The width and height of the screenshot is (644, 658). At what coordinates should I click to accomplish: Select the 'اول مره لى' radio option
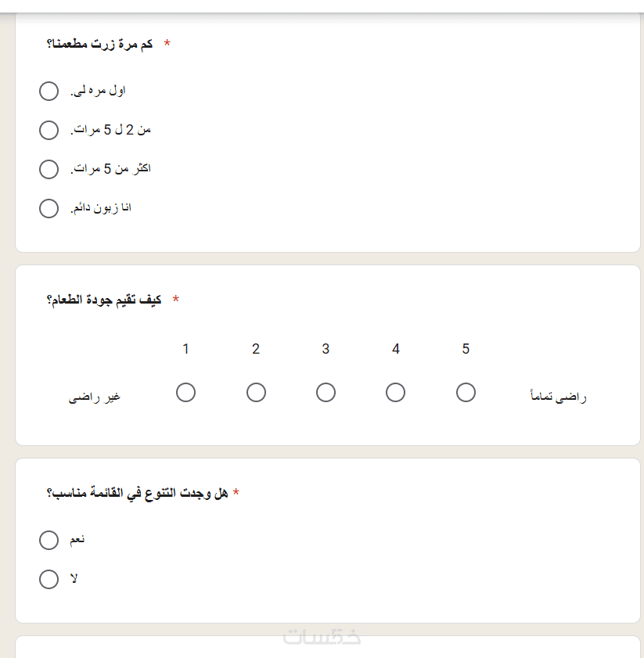(49, 91)
